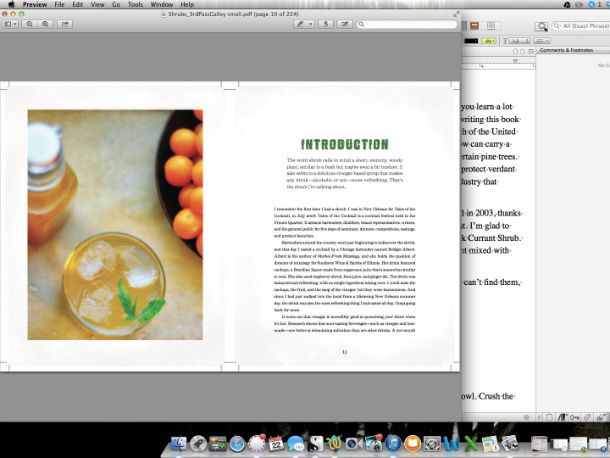Open the sidebar view mode dropdown in Preview

pyautogui.click(x=11, y=23)
